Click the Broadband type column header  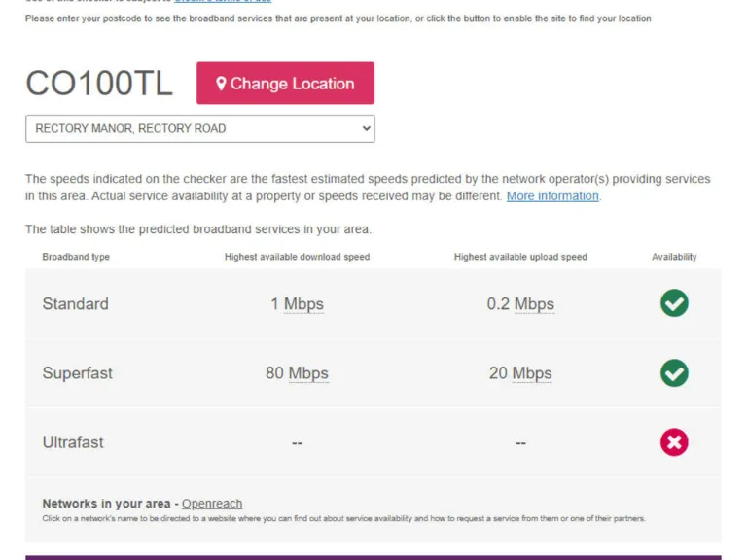coord(76,257)
